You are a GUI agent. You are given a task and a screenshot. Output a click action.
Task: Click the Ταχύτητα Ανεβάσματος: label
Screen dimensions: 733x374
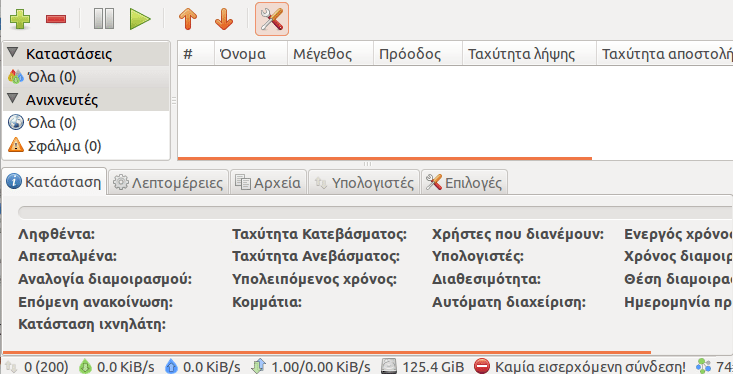click(x=316, y=256)
